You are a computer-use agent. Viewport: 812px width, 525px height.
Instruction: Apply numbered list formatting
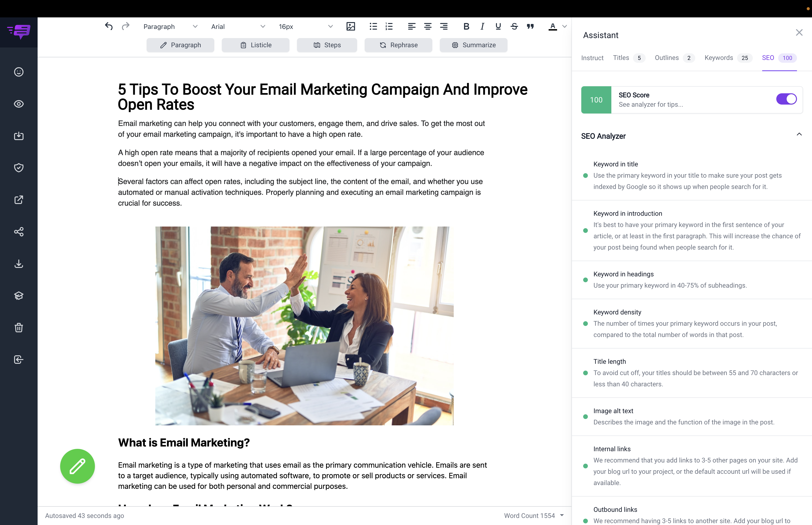click(x=389, y=26)
